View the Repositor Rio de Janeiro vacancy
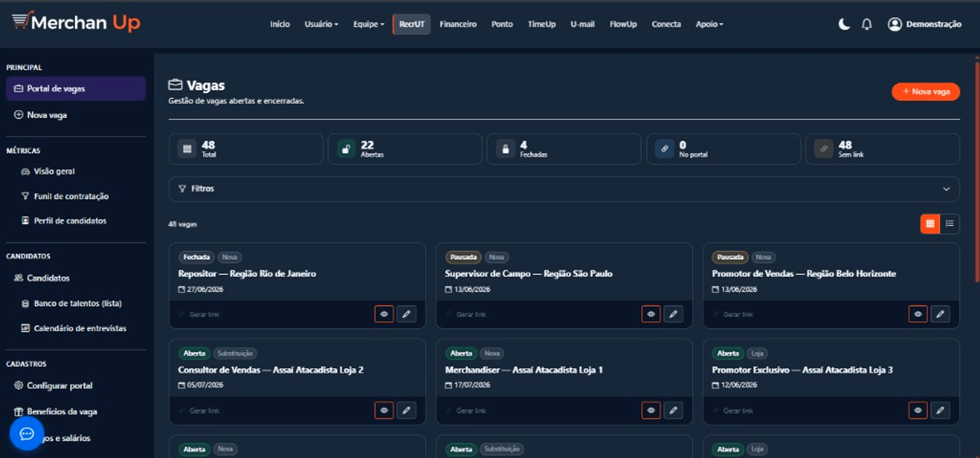 coord(384,314)
